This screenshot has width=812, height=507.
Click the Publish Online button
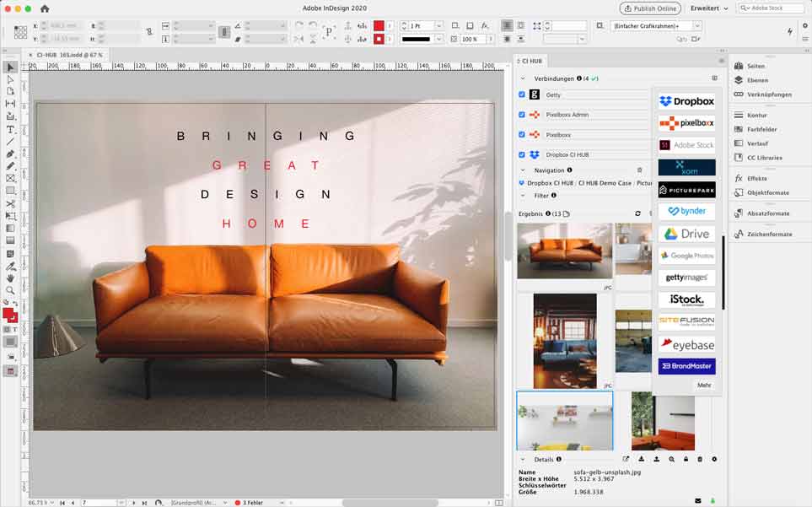(650, 8)
